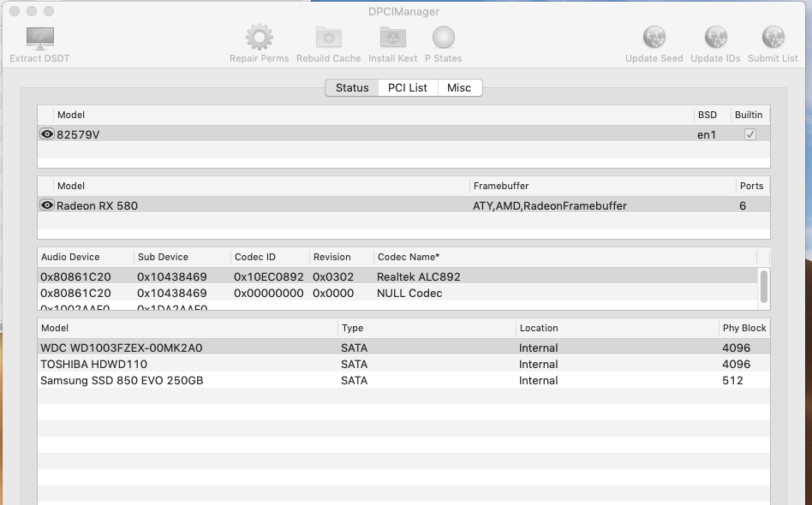Viewport: 812px width, 505px height.
Task: Click the Builtin column header
Action: tap(749, 115)
